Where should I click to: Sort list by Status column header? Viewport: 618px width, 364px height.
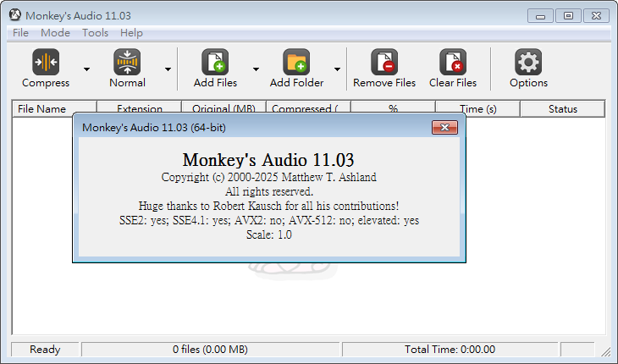[562, 108]
